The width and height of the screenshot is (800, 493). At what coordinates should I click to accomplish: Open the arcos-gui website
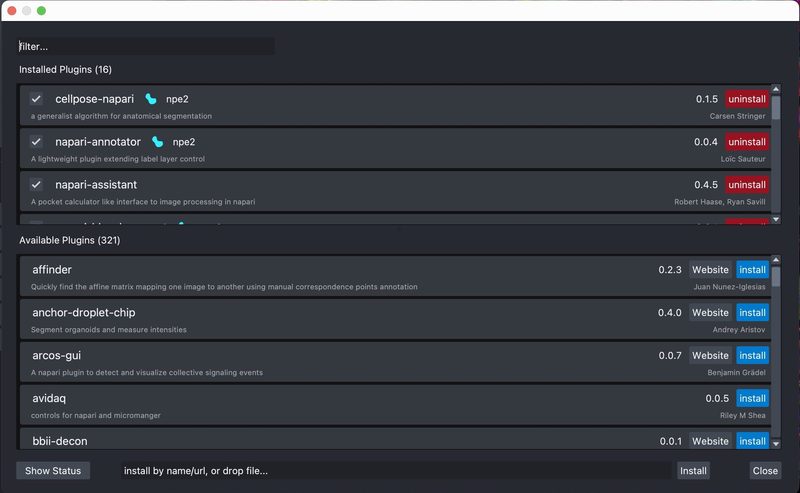pos(710,355)
